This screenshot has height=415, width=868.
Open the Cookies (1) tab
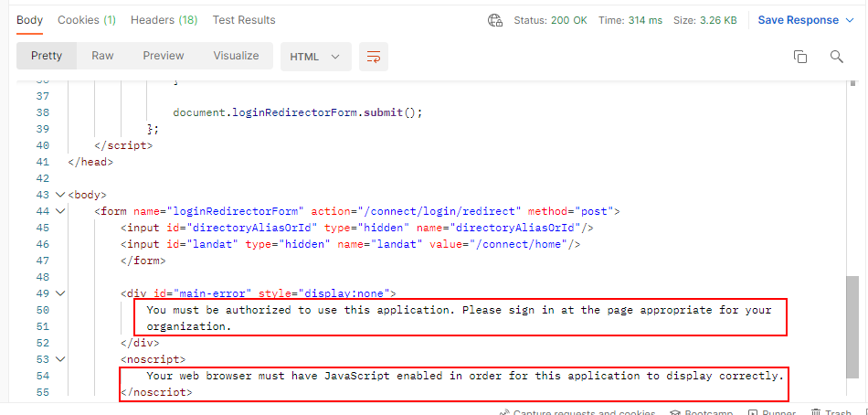(87, 20)
